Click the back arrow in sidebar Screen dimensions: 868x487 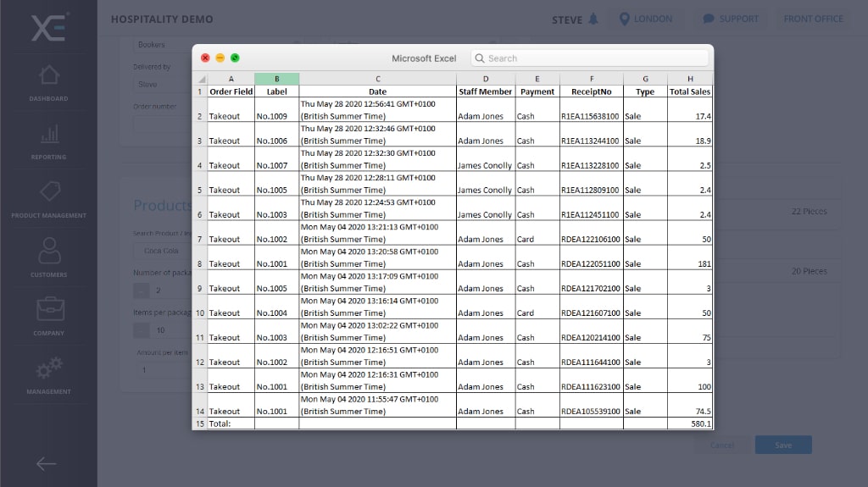[47, 463]
